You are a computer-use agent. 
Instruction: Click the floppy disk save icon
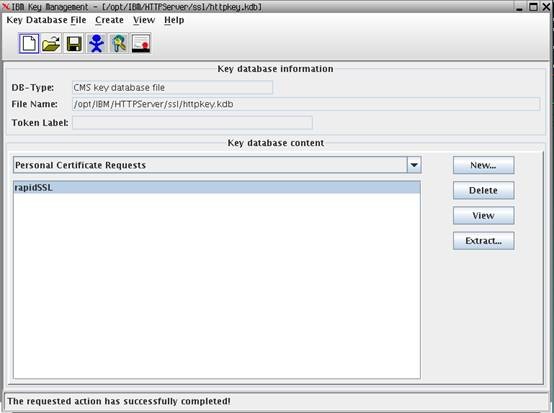[x=74, y=43]
